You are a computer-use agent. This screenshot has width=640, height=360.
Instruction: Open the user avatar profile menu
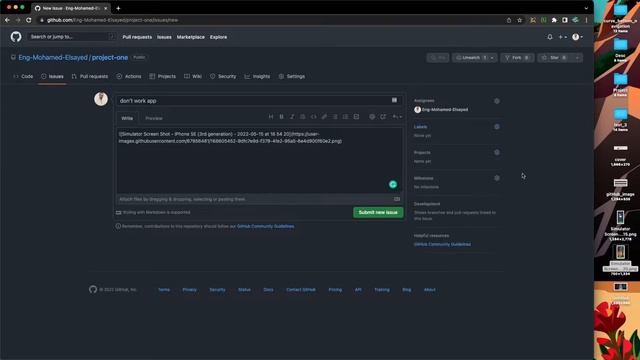click(577, 37)
